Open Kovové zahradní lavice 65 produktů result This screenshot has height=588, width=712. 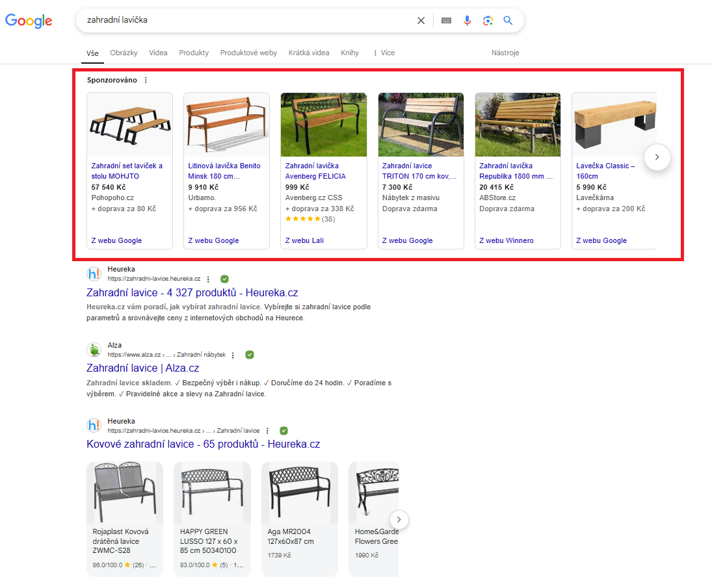coord(203,444)
